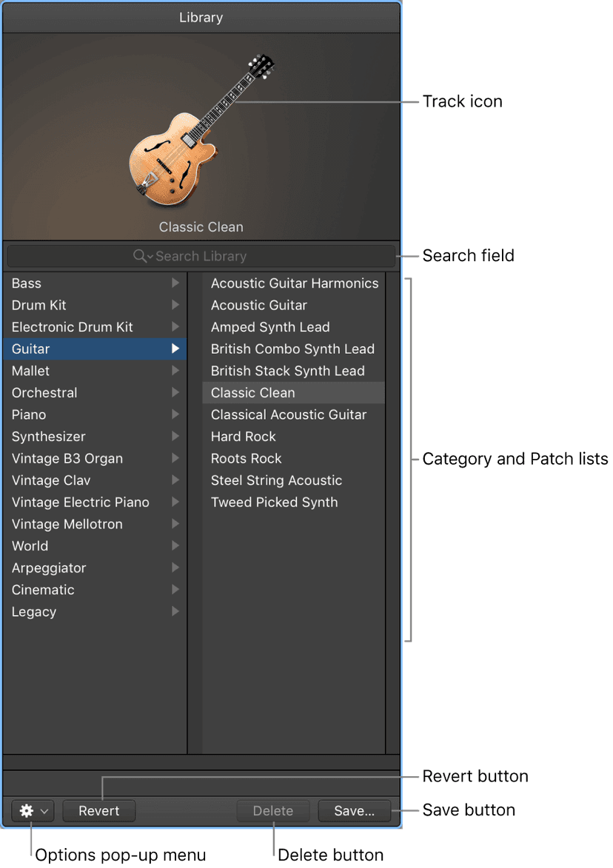Expand the Vintage Mellotron arrow

pyautogui.click(x=175, y=524)
